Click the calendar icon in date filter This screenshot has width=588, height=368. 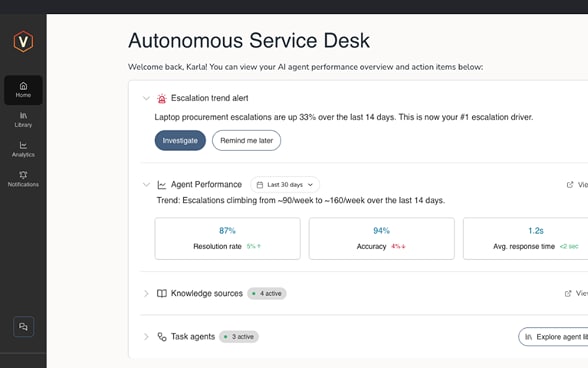260,185
